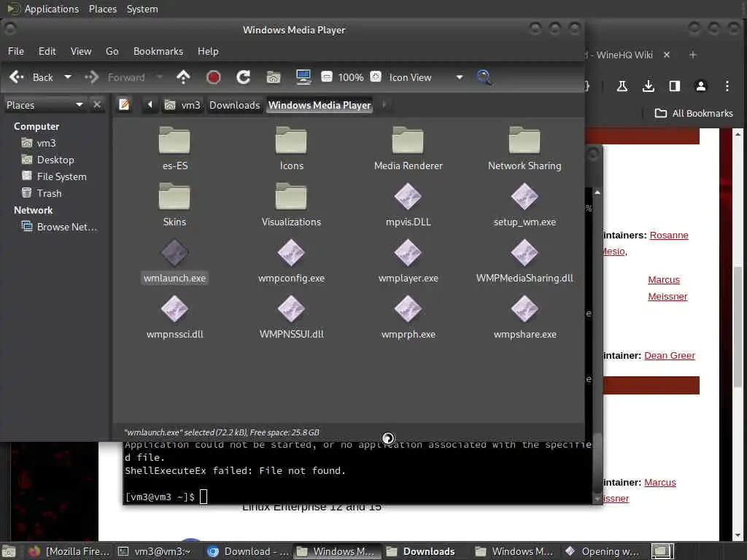Switch to vm3@vm3 terminal taskbar item
747x560 pixels.
(x=155, y=551)
